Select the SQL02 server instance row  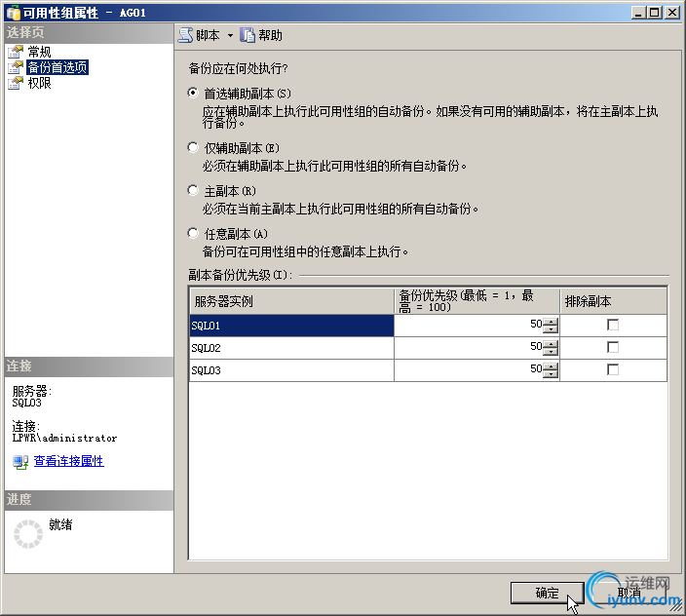click(291, 348)
